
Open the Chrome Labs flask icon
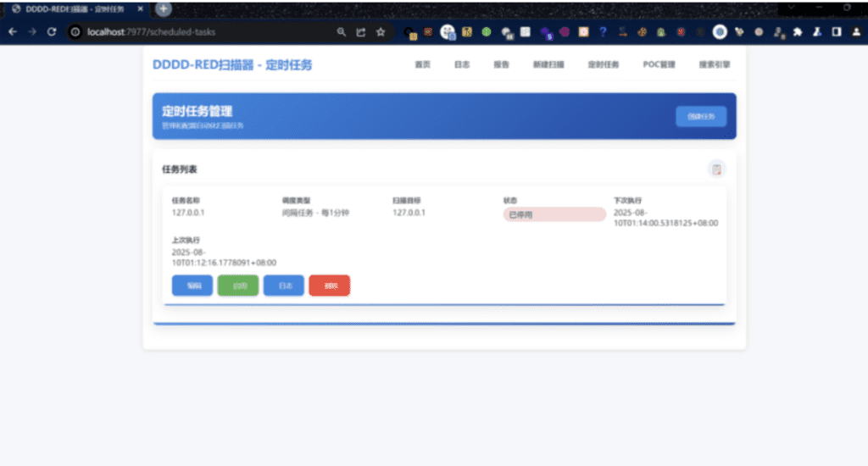pyautogui.click(x=817, y=32)
